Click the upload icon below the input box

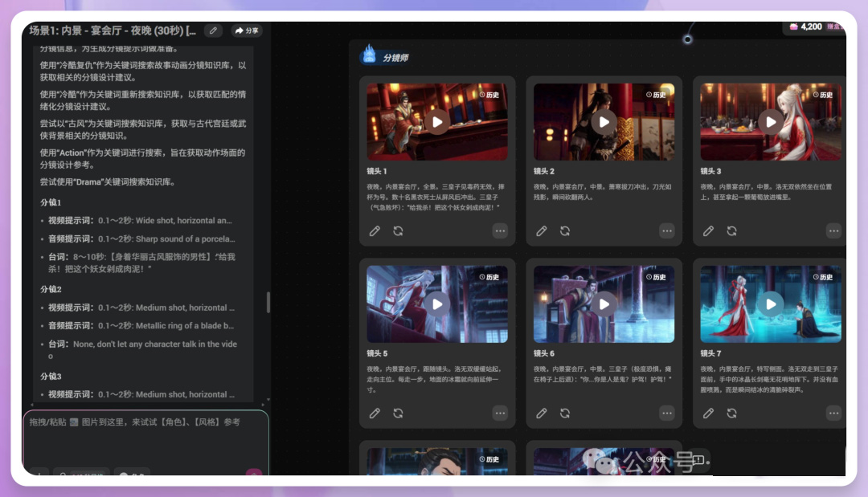click(39, 475)
